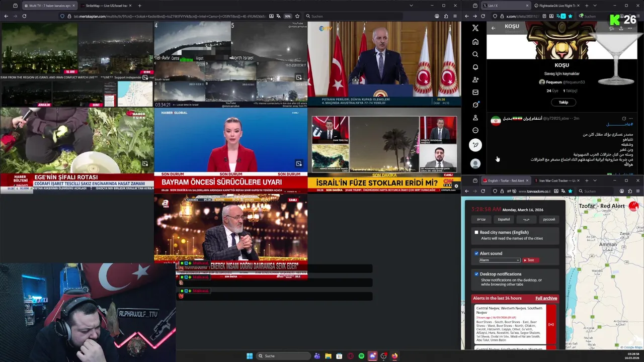Toggle the Alert sound checkbox
Image resolution: width=644 pixels, height=362 pixels.
(476, 253)
